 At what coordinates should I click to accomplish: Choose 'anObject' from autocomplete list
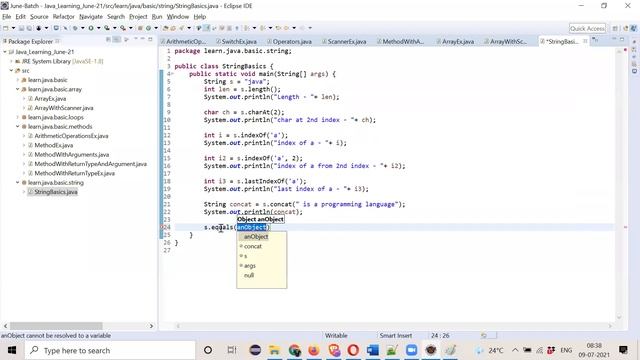tap(256, 237)
